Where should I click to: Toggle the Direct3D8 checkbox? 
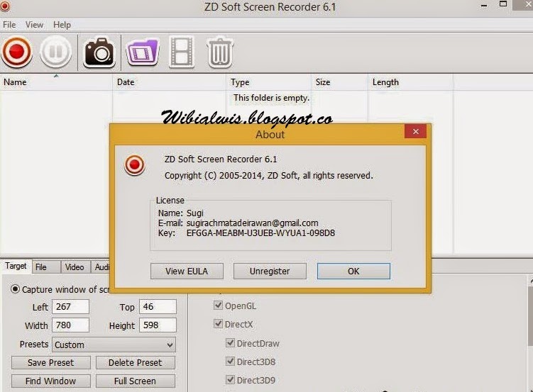[230, 361]
